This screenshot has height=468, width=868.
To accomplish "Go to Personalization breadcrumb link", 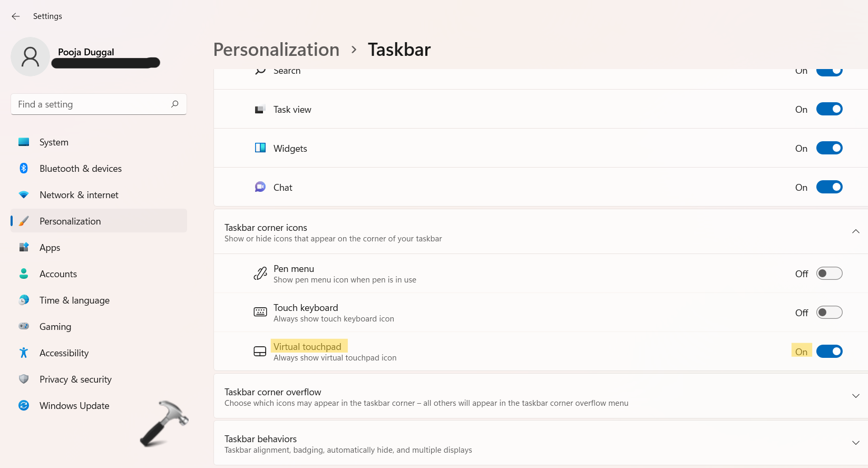I will (x=276, y=50).
